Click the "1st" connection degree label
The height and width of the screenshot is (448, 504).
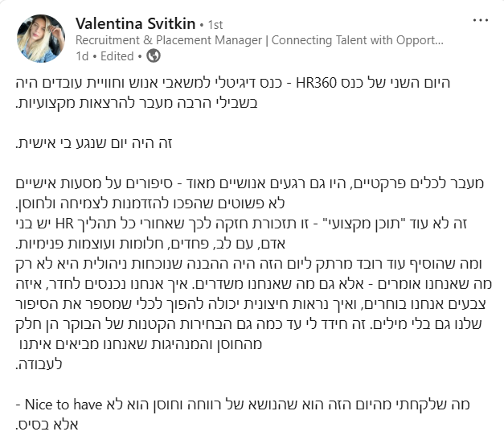215,24
